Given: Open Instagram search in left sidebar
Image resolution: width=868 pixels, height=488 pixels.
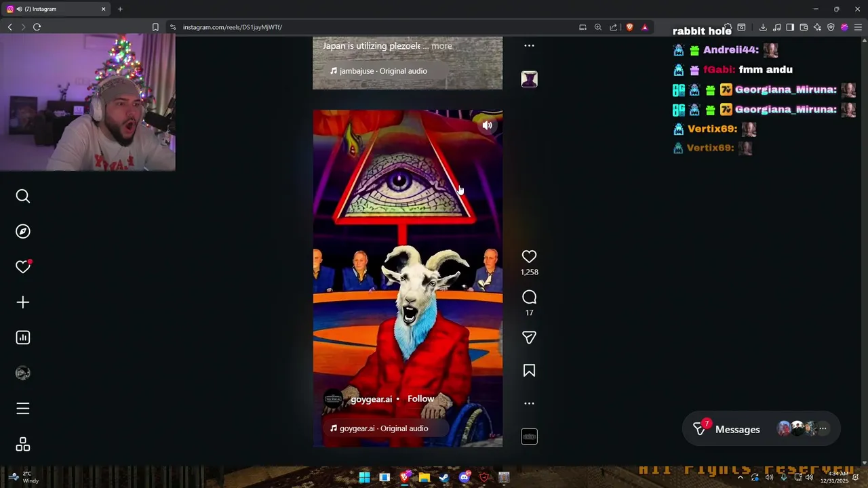Looking at the screenshot, I should [x=23, y=197].
